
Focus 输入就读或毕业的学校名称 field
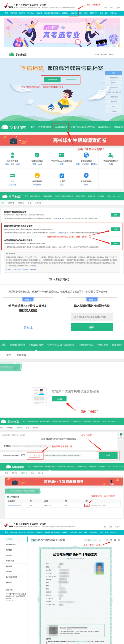(92, 317)
